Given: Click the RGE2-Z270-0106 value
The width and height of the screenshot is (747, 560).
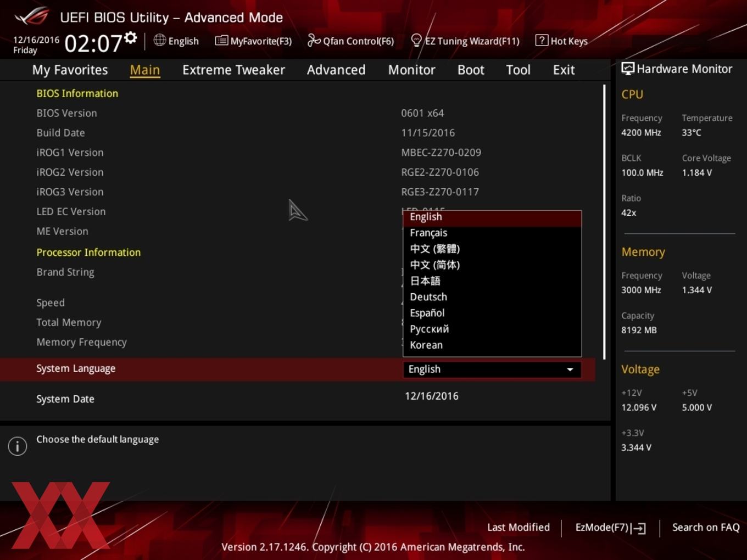Looking at the screenshot, I should (440, 172).
